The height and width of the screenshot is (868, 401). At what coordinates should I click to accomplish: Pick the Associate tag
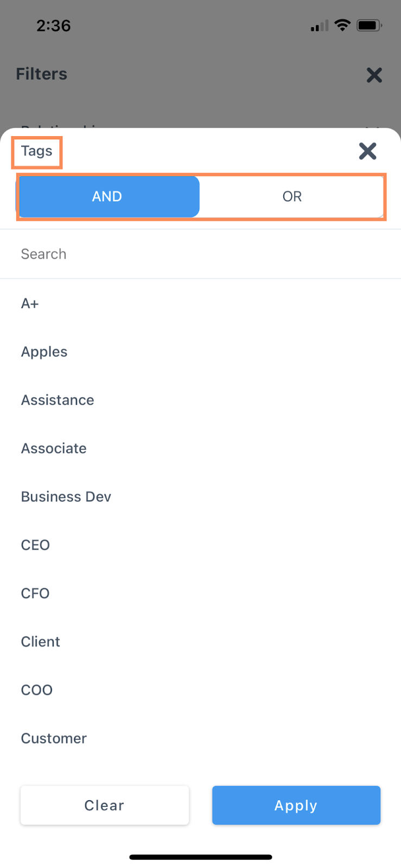coord(54,448)
